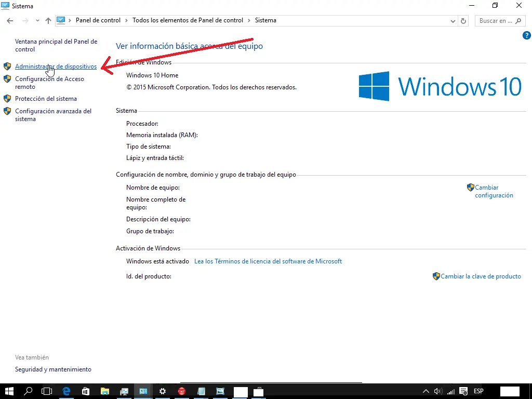532x399 pixels.
Task: Select Panel de control breadcrumb
Action: click(98, 20)
